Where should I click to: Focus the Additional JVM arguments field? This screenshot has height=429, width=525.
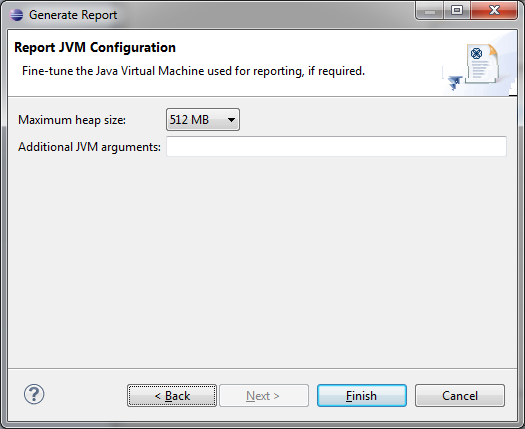336,146
